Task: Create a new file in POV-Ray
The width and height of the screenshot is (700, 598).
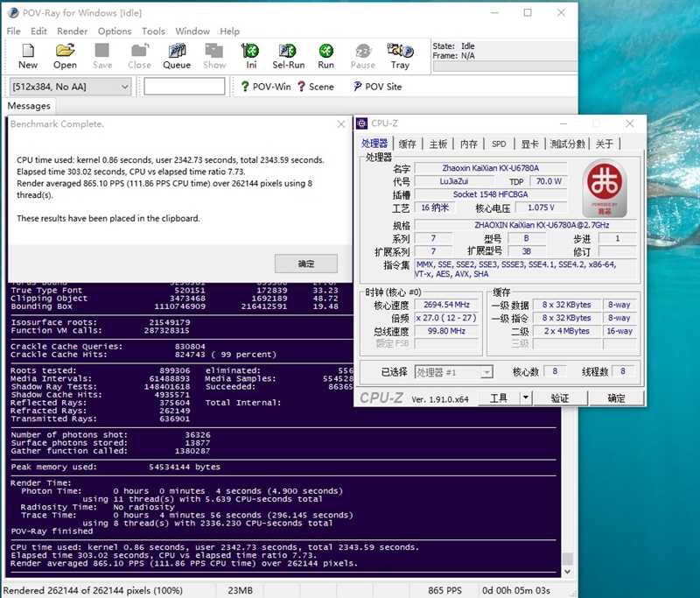Action: click(x=27, y=54)
